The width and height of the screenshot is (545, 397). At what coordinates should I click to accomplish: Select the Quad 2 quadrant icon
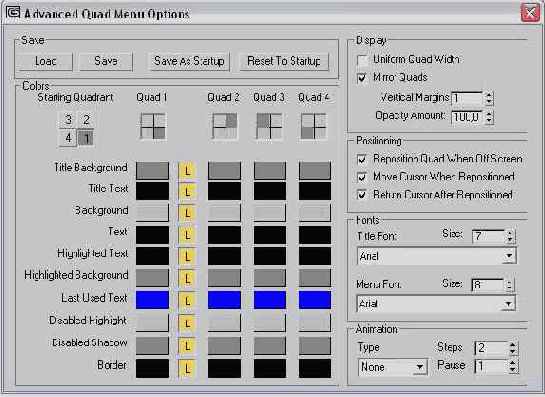click(225, 126)
